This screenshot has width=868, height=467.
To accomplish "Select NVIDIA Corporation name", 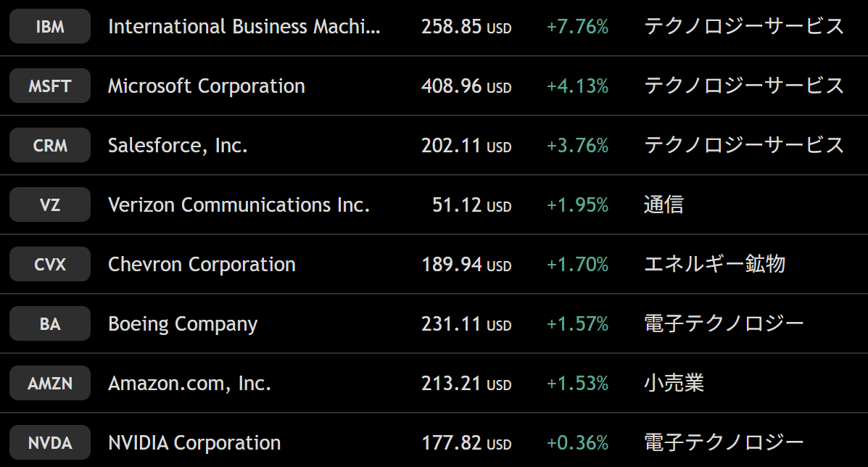I will point(194,443).
